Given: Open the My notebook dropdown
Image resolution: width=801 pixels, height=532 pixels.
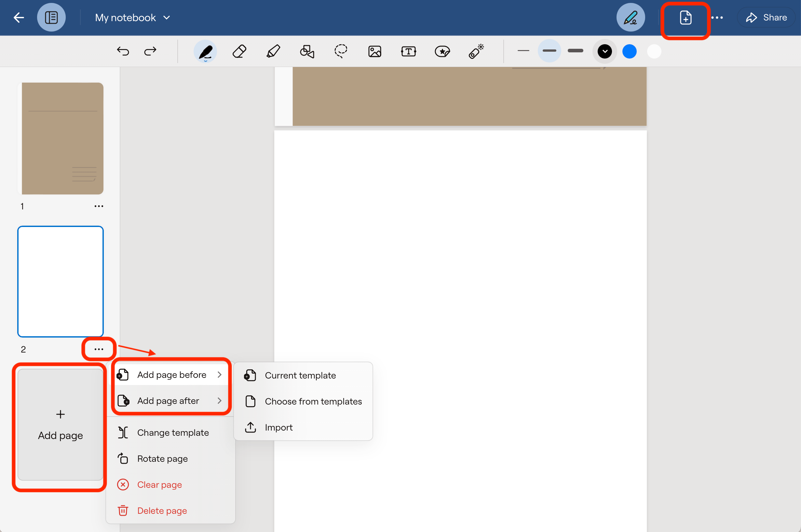Looking at the screenshot, I should click(x=132, y=17).
